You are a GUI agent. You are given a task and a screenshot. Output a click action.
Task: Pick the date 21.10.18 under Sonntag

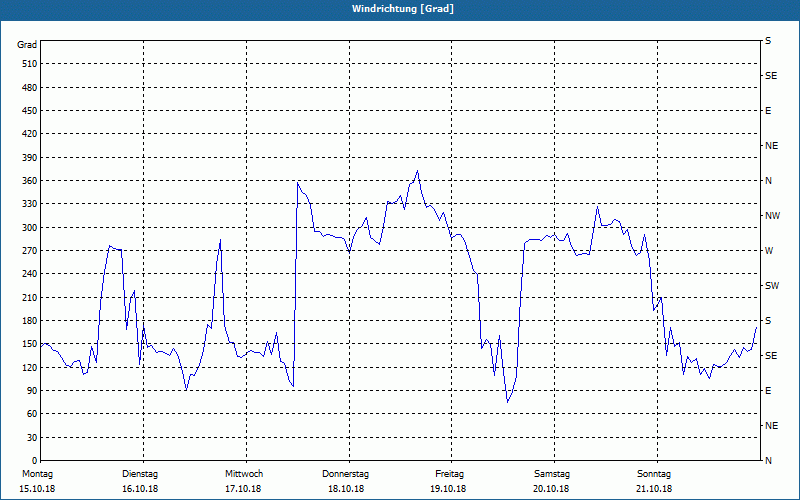[x=654, y=489]
